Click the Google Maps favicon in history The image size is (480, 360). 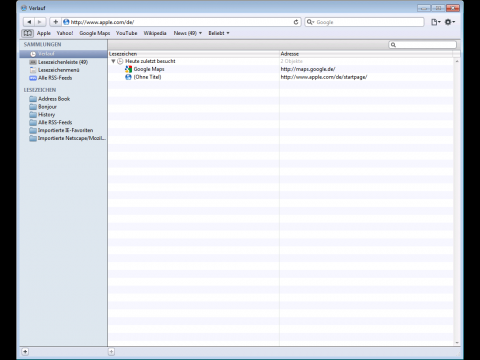(128, 69)
